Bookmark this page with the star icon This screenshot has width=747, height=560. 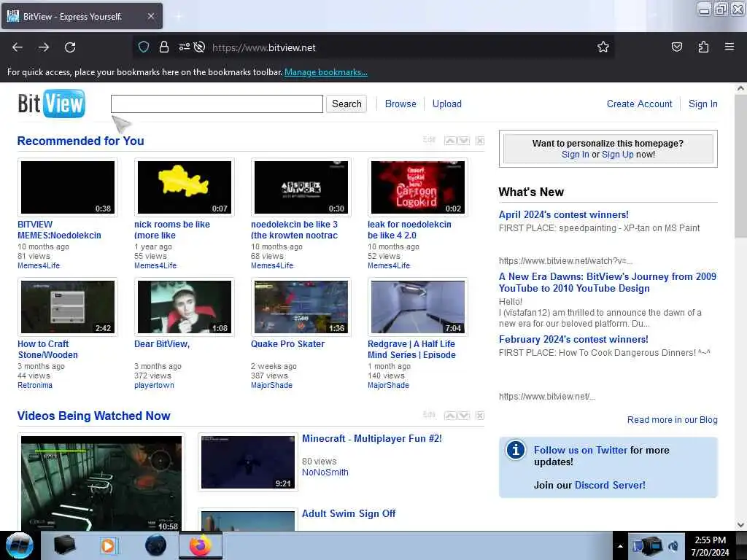603,47
